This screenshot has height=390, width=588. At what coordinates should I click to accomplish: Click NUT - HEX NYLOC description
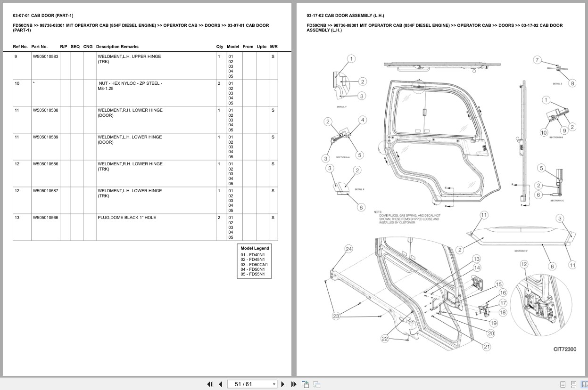tap(130, 86)
